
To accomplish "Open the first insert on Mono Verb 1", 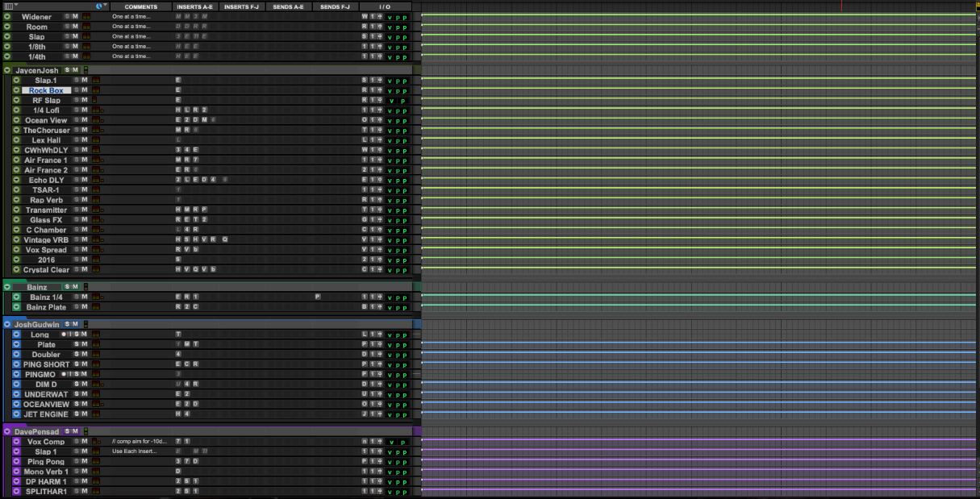I will click(x=178, y=472).
